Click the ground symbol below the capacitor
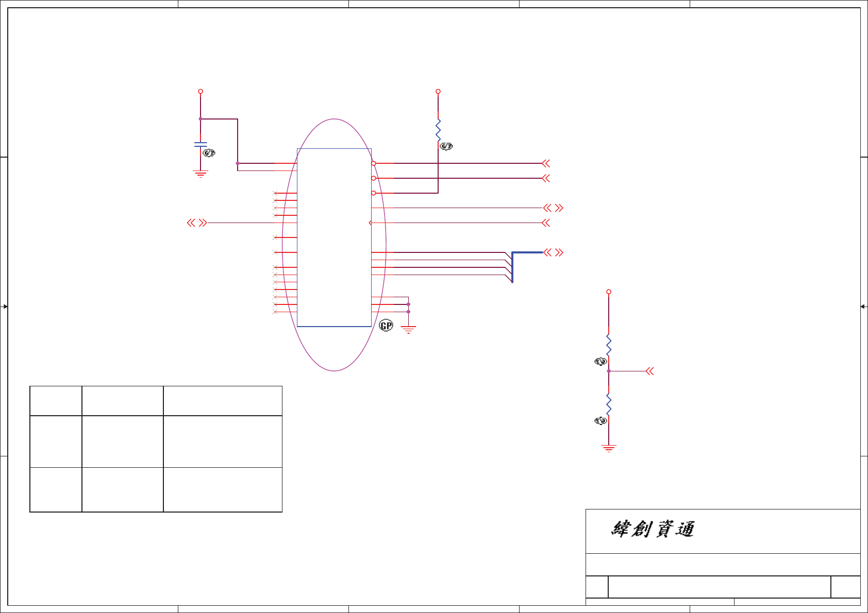 (201, 174)
